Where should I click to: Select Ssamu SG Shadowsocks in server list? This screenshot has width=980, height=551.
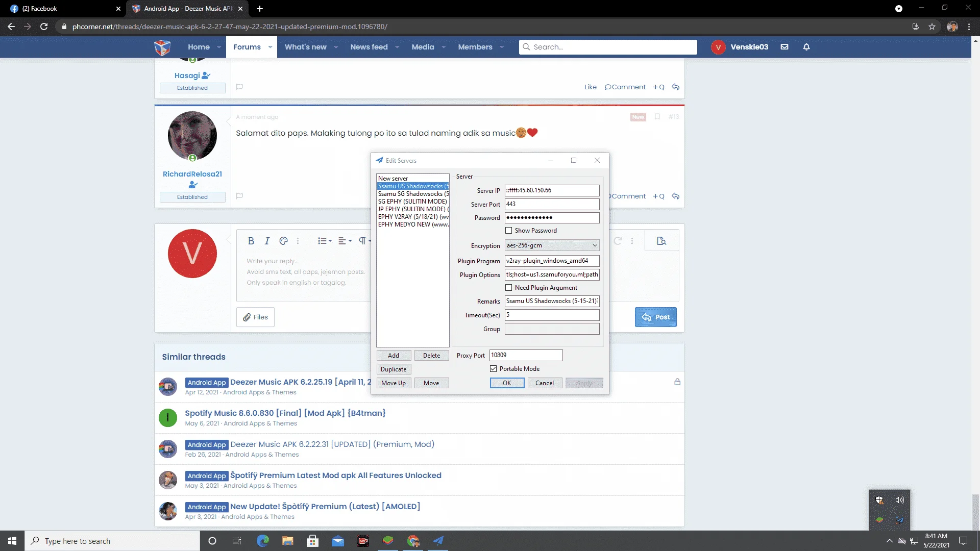point(413,194)
